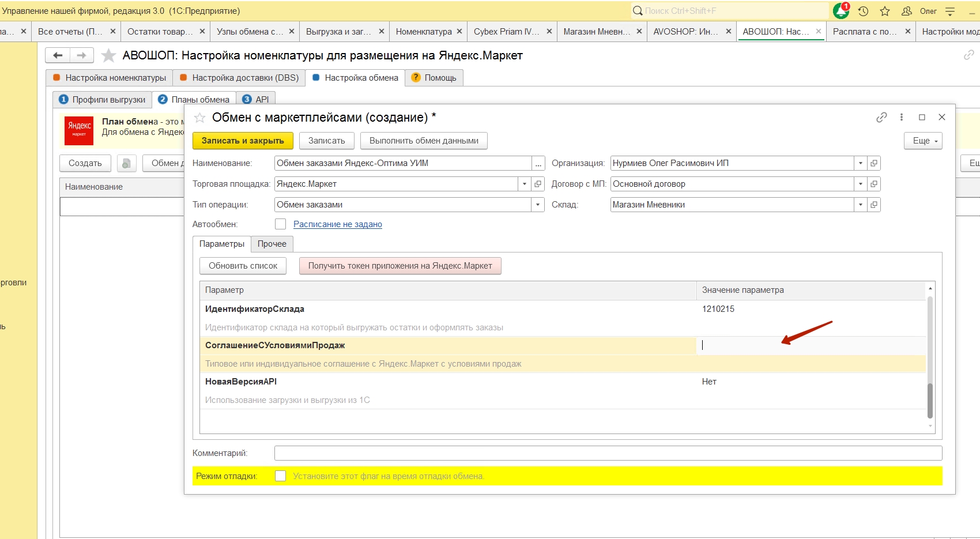Copy link to the exchange dialog
980x539 pixels.
(881, 117)
